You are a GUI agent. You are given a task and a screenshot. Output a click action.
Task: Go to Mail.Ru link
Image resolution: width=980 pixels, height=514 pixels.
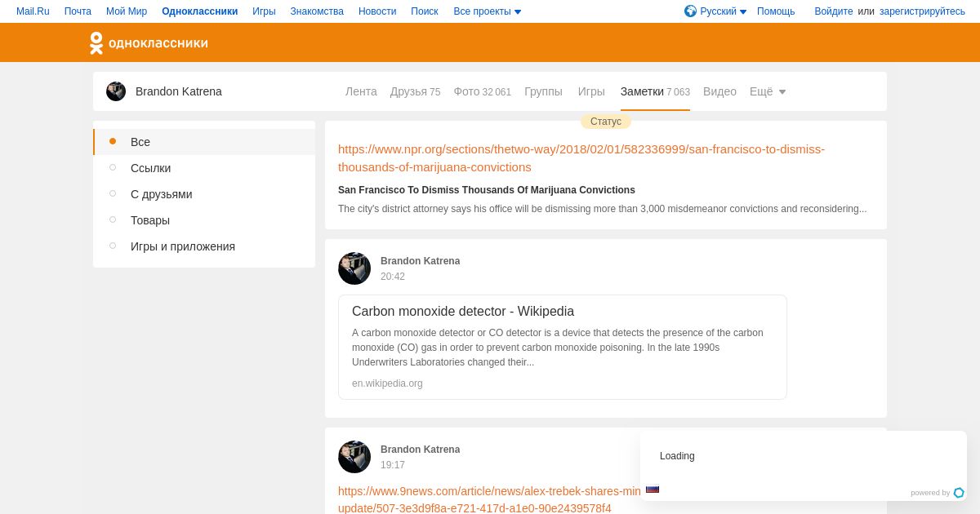point(33,11)
